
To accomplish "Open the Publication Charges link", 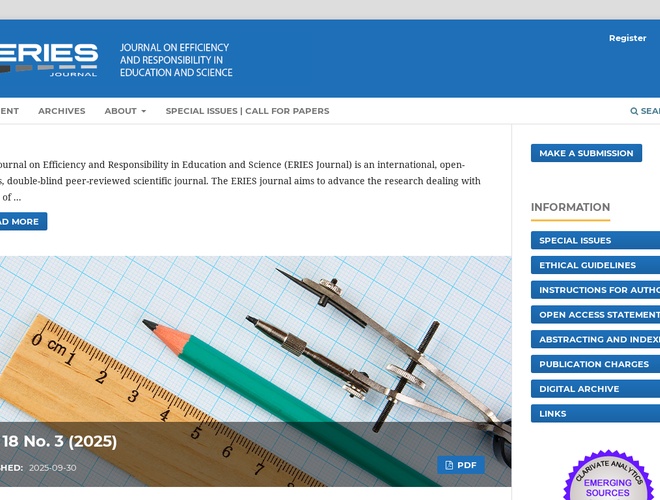I will pos(594,364).
